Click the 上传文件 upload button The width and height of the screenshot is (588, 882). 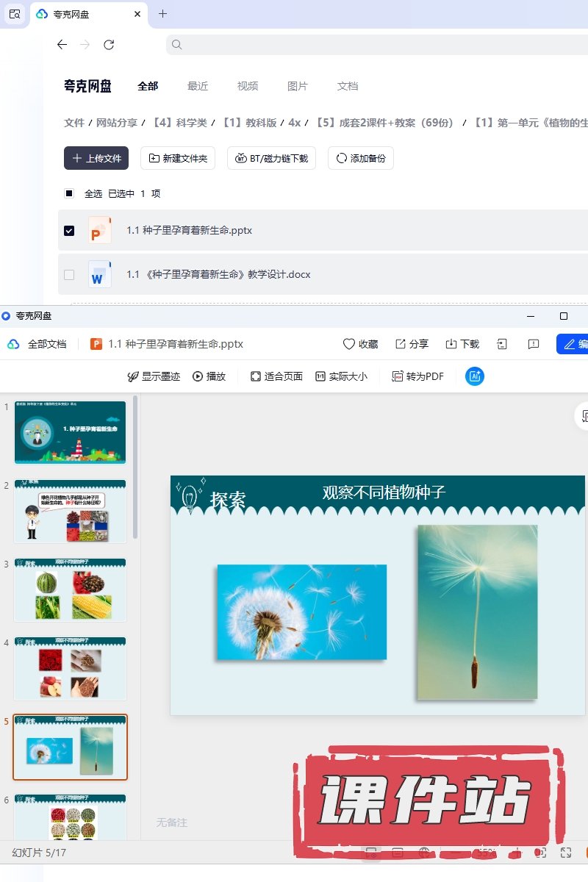click(96, 158)
